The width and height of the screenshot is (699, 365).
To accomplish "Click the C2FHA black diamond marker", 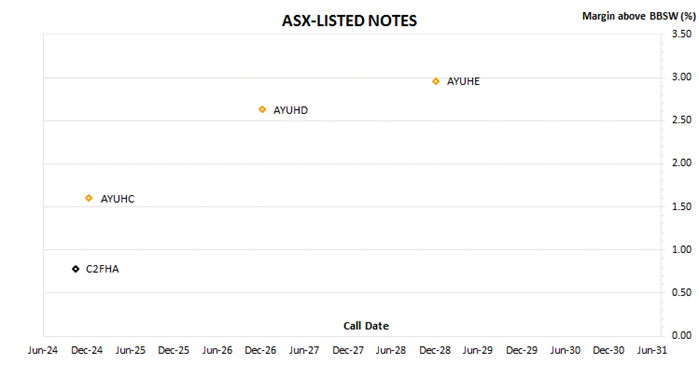I will point(76,269).
